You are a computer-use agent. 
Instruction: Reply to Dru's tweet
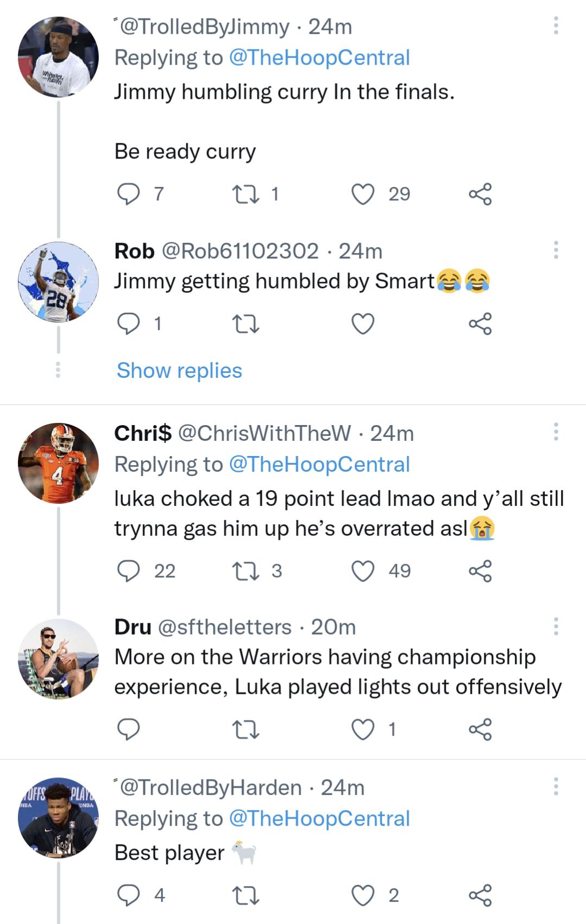[129, 730]
